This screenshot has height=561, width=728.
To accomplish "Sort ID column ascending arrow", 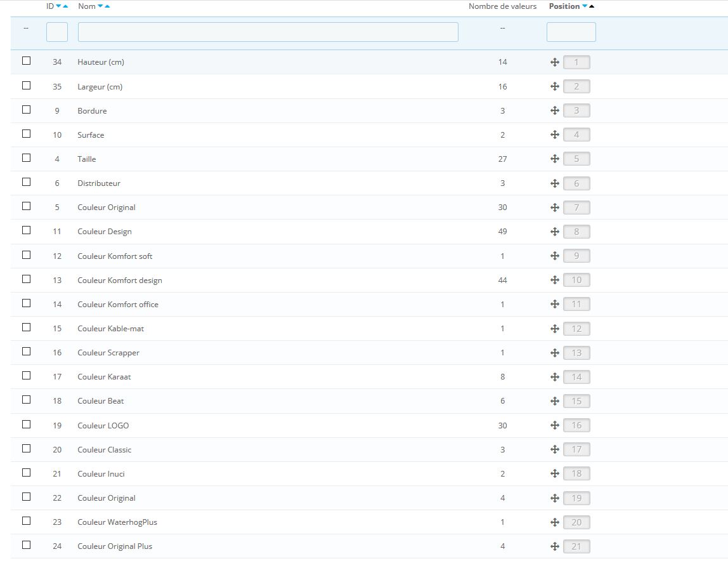I will point(65,6).
